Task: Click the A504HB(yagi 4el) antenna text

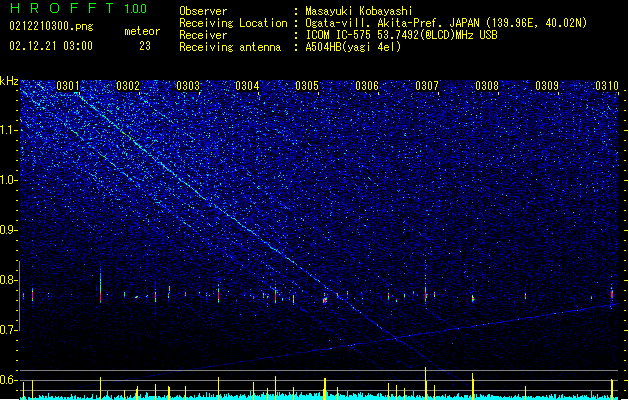Action: [353, 47]
